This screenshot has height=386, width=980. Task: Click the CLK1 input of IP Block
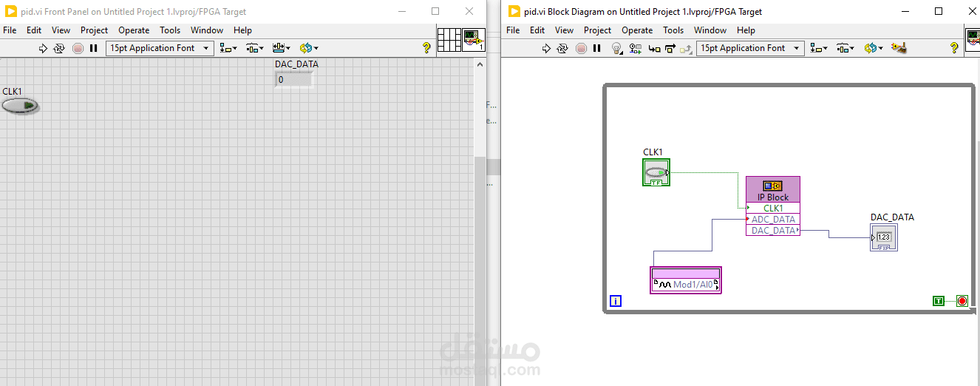773,209
